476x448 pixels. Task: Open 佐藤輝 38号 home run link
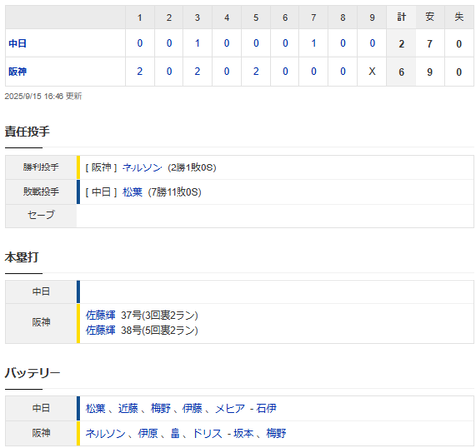(x=101, y=330)
